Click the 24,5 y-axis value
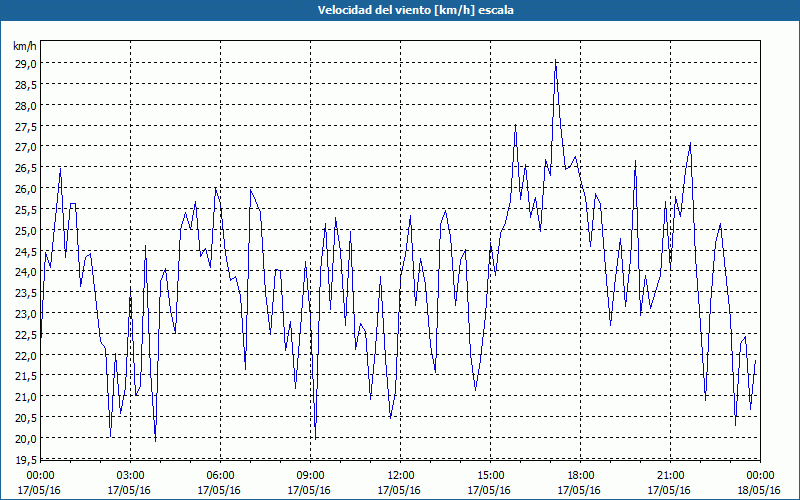Screen dimensions: 800x500 tap(26, 251)
